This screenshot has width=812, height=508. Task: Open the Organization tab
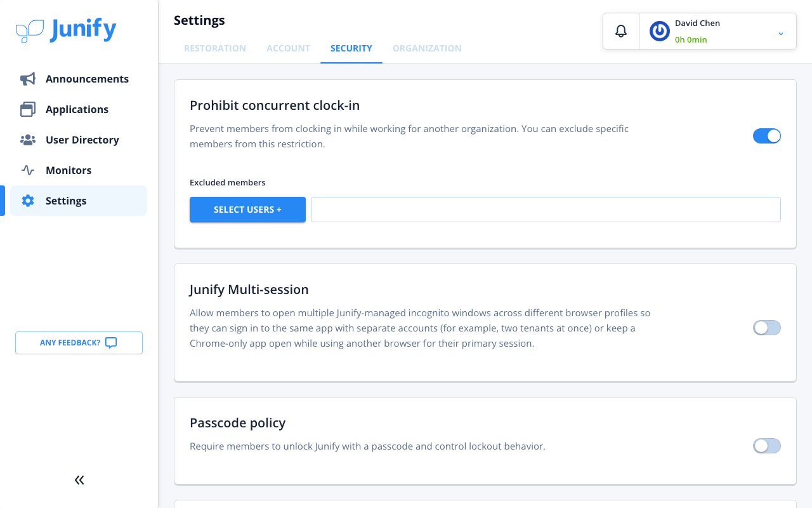[427, 48]
